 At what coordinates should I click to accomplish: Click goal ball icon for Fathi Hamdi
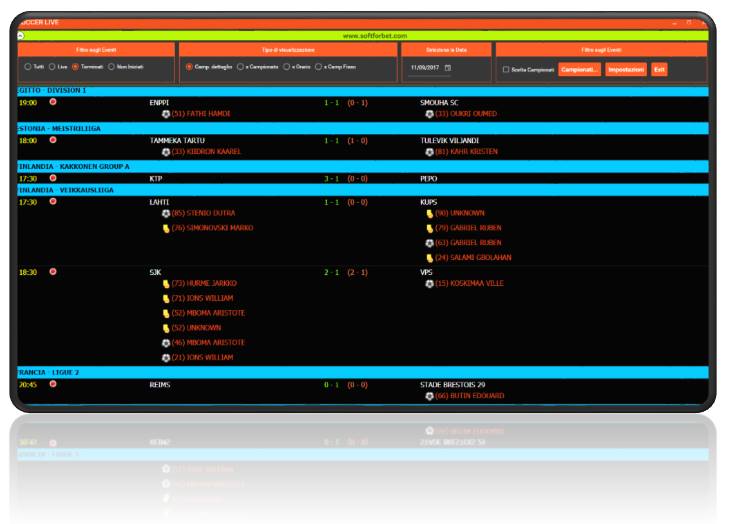166,114
